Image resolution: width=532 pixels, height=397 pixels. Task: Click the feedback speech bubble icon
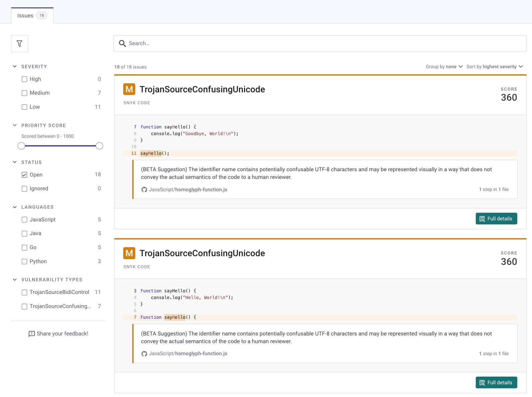click(x=32, y=334)
